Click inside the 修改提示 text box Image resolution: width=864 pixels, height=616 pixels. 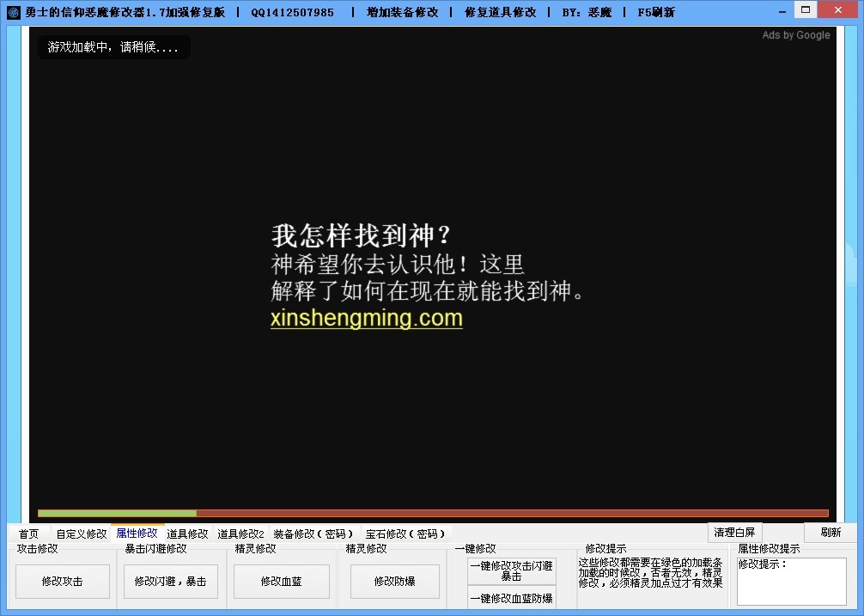pos(791,582)
